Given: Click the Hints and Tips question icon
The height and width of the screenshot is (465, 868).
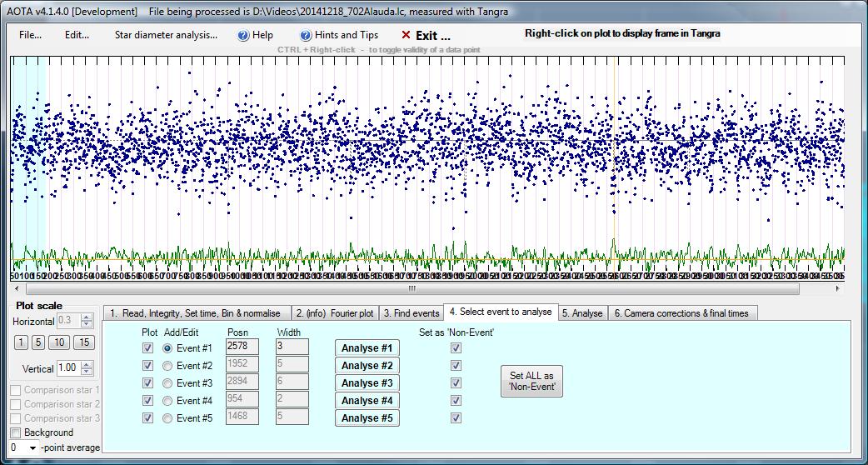Looking at the screenshot, I should [306, 36].
